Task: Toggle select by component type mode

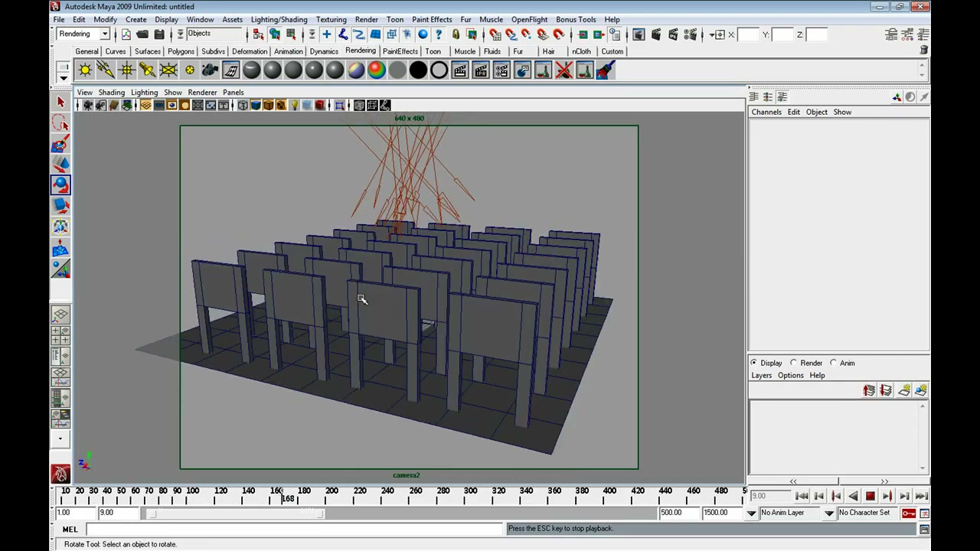Action: tap(291, 34)
